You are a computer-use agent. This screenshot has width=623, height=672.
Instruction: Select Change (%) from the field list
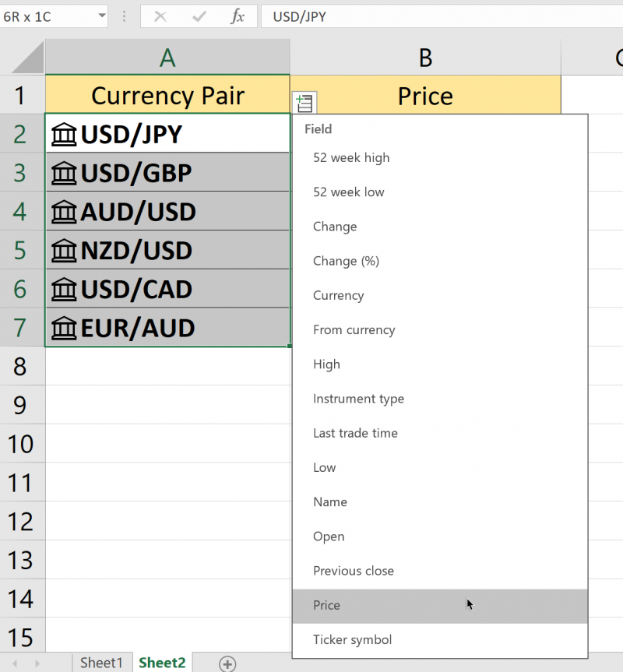pyautogui.click(x=347, y=261)
